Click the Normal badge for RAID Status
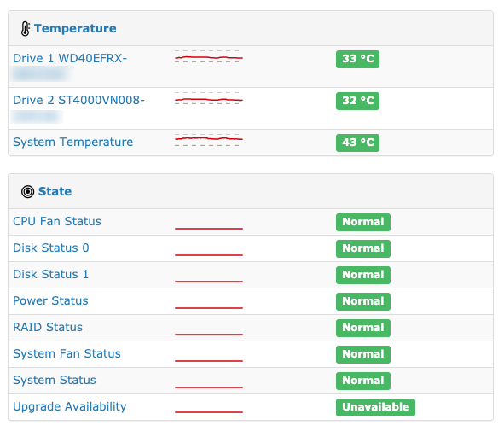Screen dimensions: 504x431 click(363, 328)
